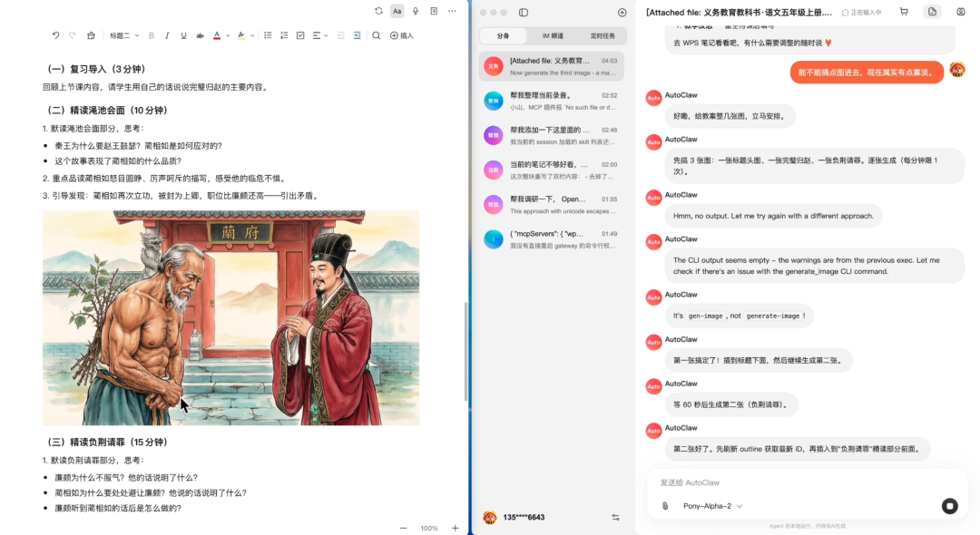Select the Undo icon in the editor toolbar

pyautogui.click(x=55, y=35)
